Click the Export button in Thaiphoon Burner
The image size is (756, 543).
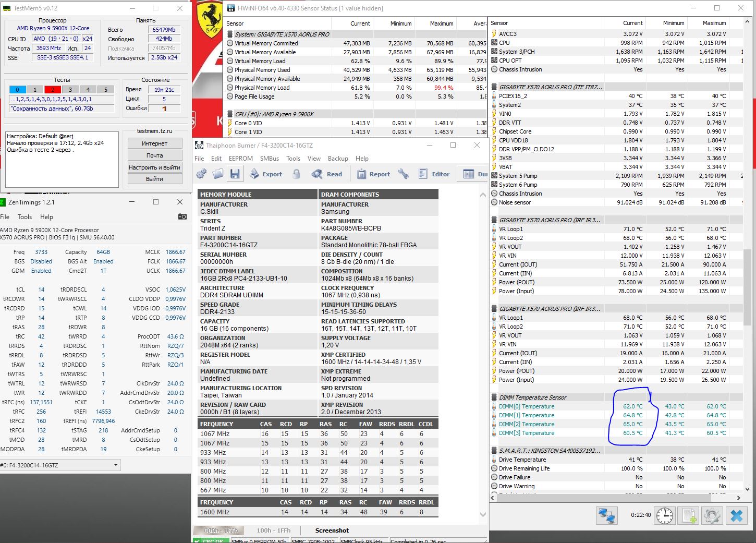[x=266, y=174]
